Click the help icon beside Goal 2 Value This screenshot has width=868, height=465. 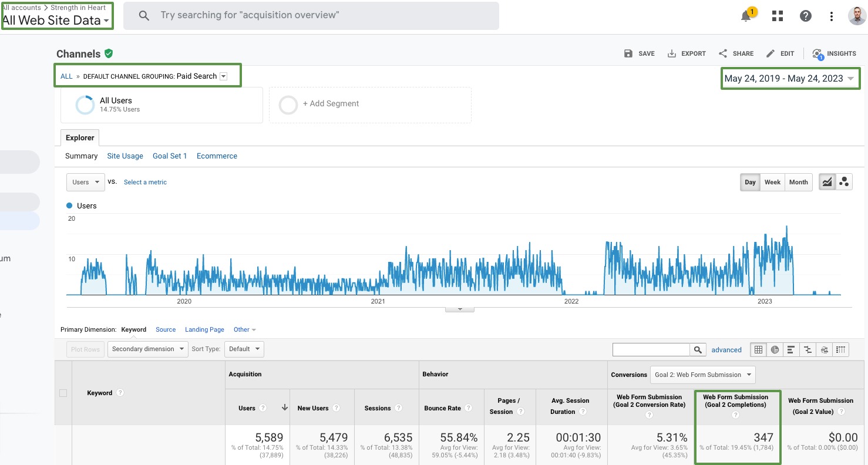(841, 412)
